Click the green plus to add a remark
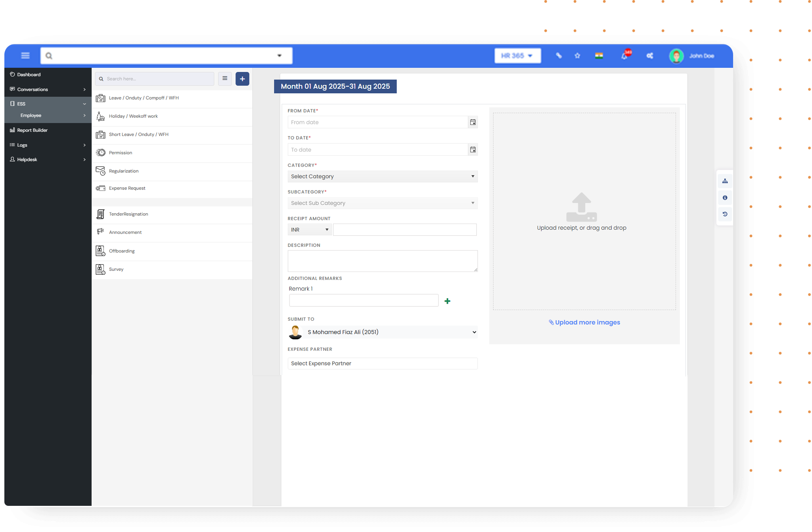This screenshot has width=812, height=532. tap(447, 301)
